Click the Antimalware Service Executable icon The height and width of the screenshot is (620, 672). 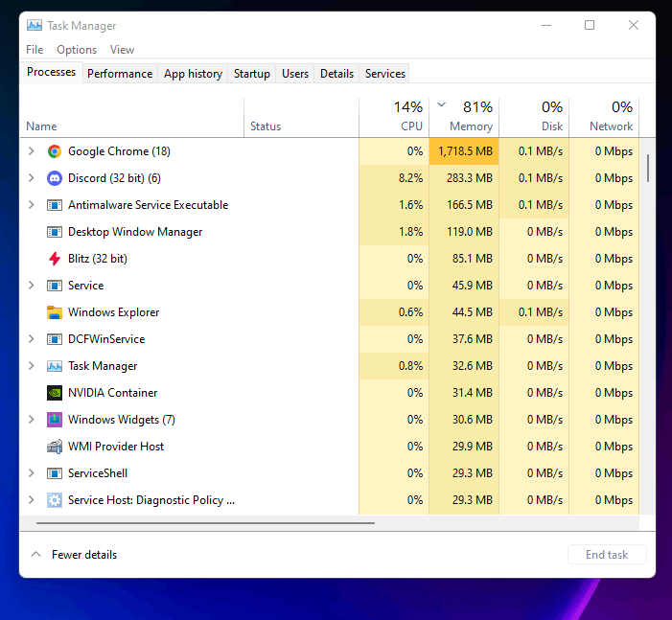[x=55, y=205]
